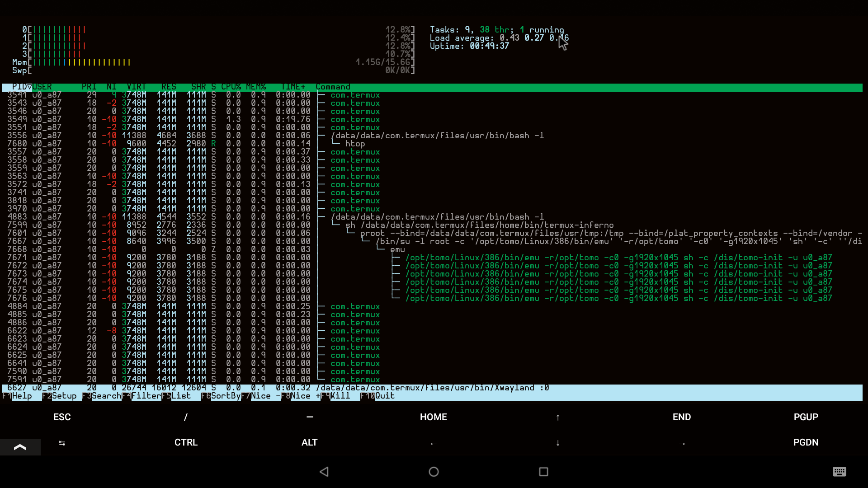
Task: Click Kill in function bar
Action: pyautogui.click(x=335, y=396)
